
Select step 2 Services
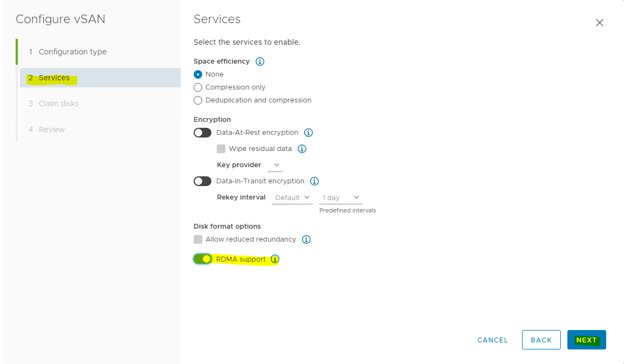pos(100,78)
